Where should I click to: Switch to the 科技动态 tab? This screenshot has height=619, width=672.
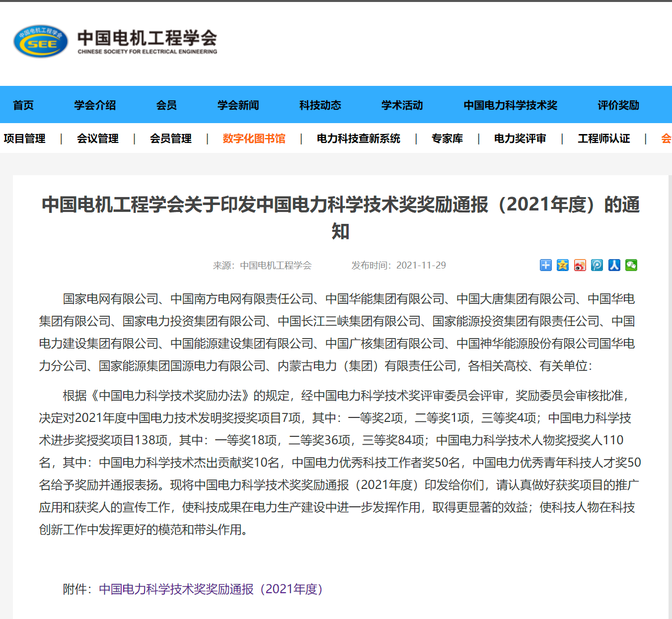319,105
